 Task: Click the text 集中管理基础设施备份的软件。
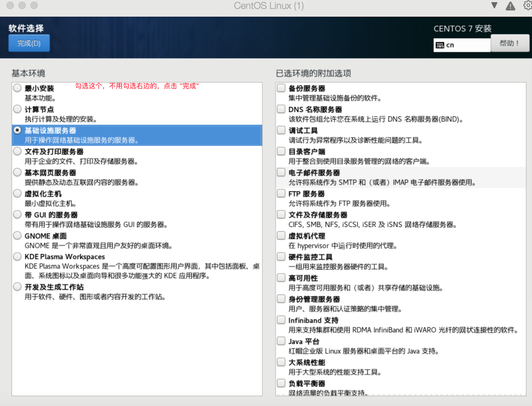[x=335, y=98]
